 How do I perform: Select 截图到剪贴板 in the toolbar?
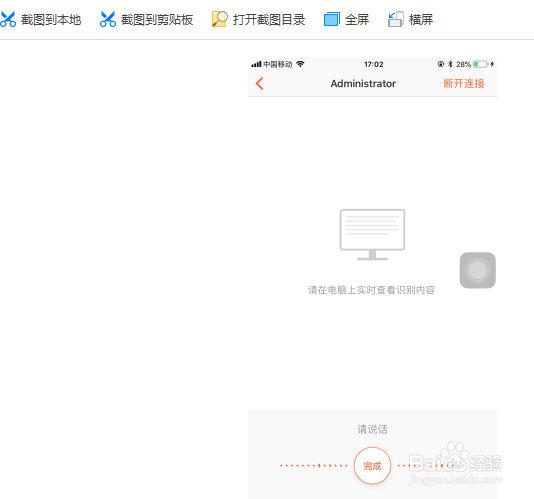coord(157,20)
